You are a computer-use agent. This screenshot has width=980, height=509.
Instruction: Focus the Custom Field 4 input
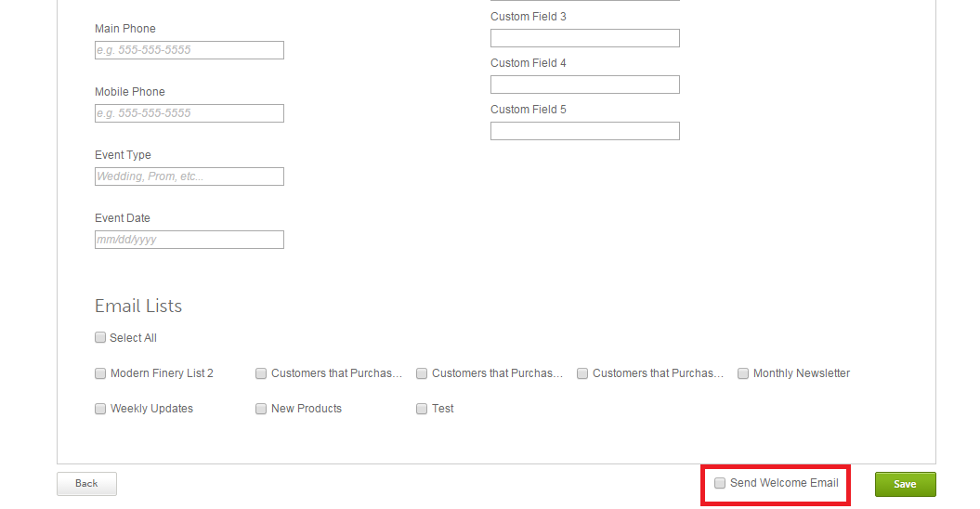pos(584,85)
